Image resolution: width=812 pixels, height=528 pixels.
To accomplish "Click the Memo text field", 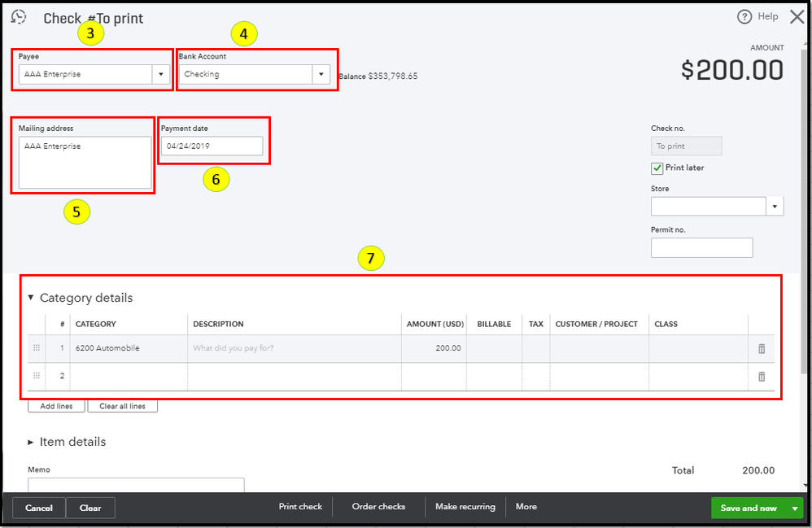I will pos(136,485).
